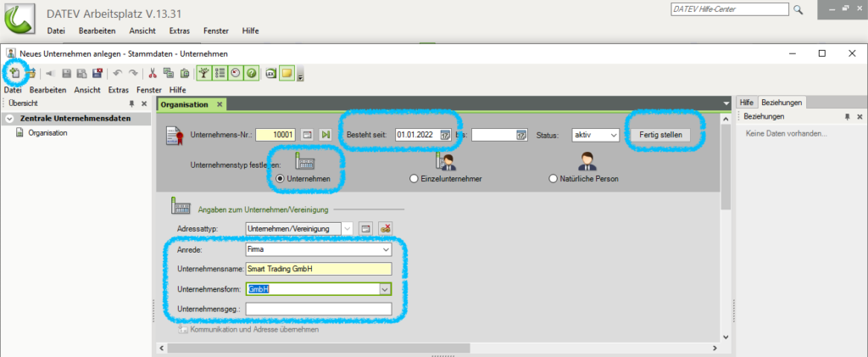Open the Adressattyp dropdown
868x357 pixels.
coord(347,229)
